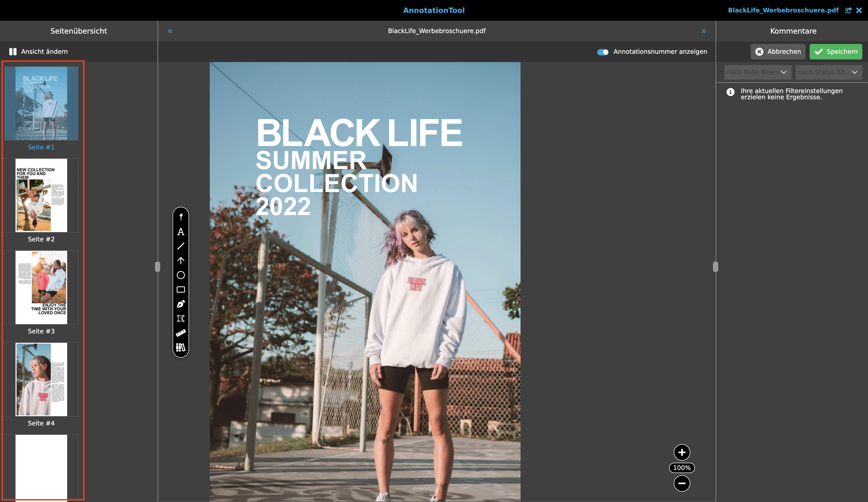Select the arrow drawing tool
Image resolution: width=868 pixels, height=502 pixels.
(x=181, y=261)
